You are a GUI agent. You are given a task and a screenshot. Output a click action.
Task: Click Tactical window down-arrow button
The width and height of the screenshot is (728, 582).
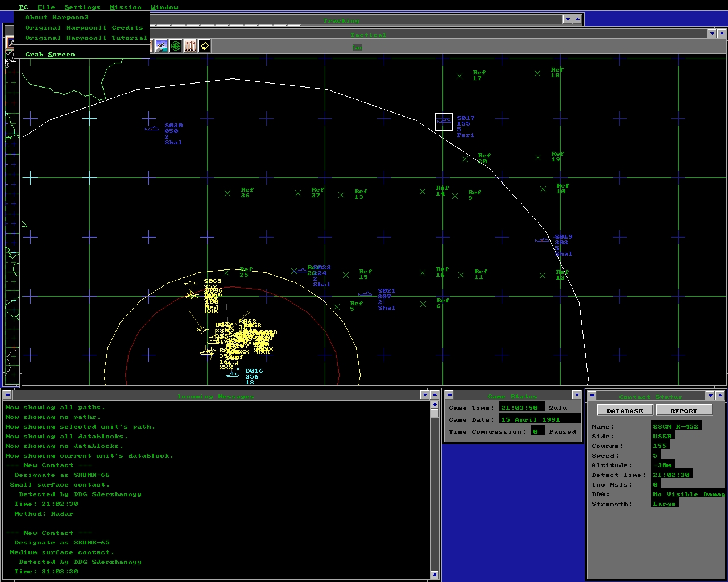coord(712,34)
